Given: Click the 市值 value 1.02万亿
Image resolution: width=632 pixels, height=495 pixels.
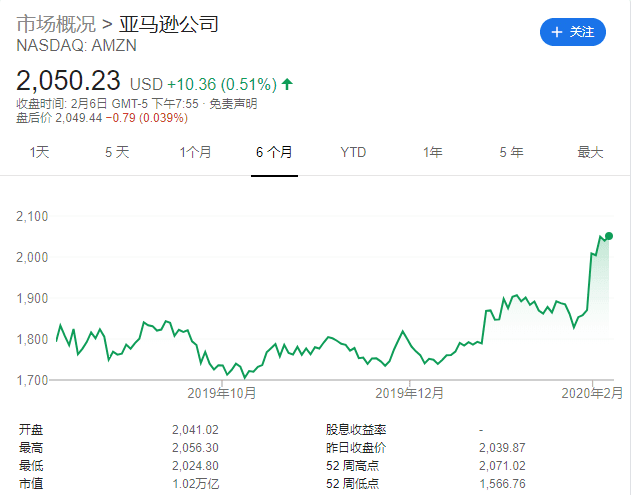Looking at the screenshot, I should coord(195,484).
